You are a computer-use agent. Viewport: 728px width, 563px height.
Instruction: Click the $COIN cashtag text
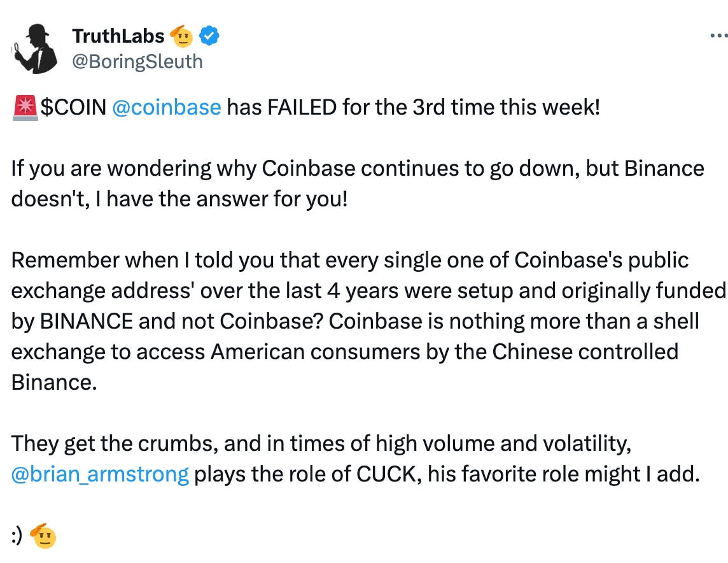(x=76, y=107)
